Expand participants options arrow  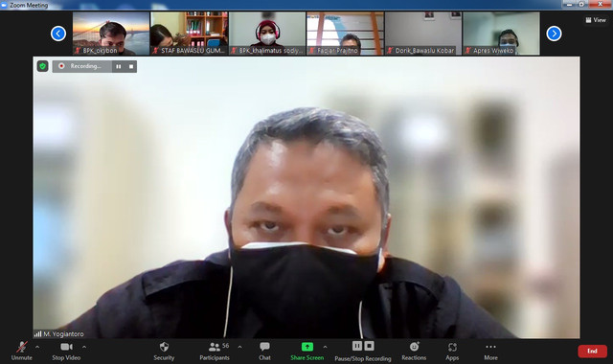(x=239, y=347)
